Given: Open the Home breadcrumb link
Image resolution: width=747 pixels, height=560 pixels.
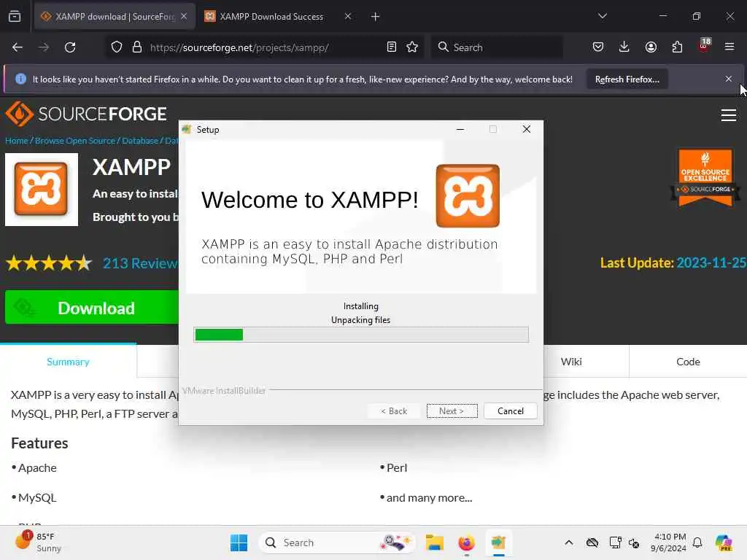Looking at the screenshot, I should [17, 141].
